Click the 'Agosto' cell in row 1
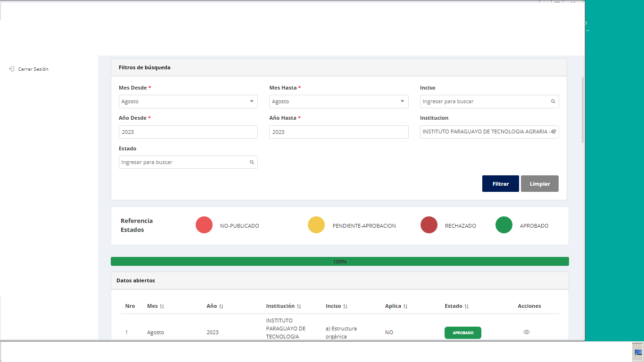Viewport: 644px width, 362px height. pos(156,332)
